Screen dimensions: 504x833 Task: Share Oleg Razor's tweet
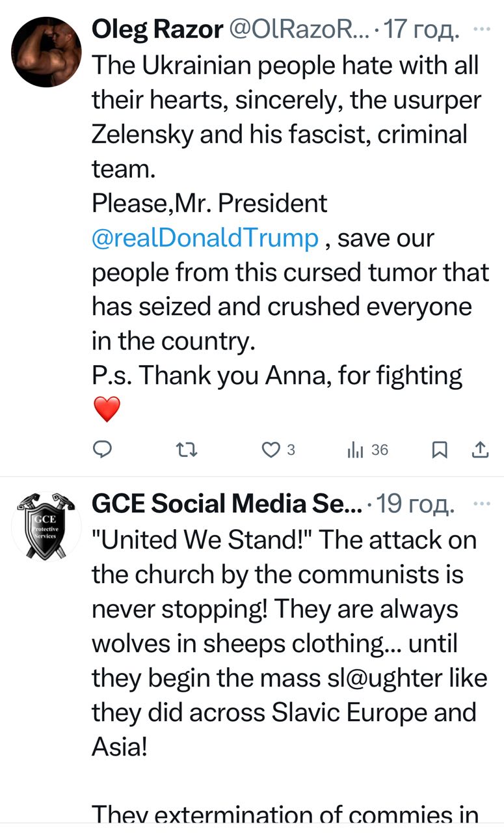(480, 449)
